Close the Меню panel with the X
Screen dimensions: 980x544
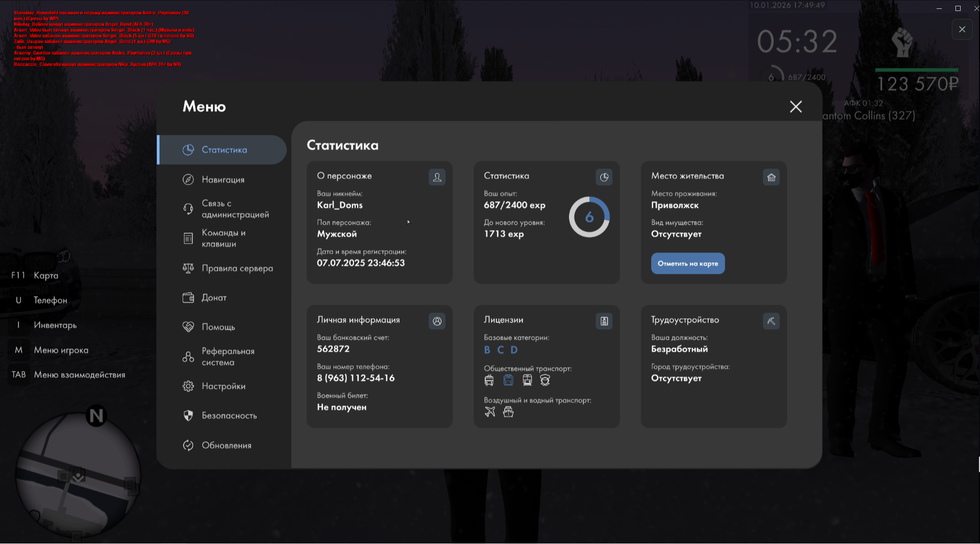click(x=795, y=107)
